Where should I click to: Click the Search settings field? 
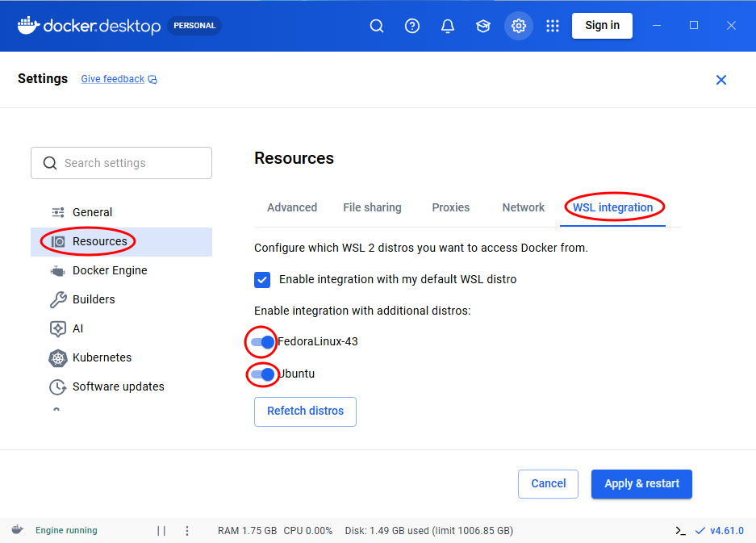121,163
